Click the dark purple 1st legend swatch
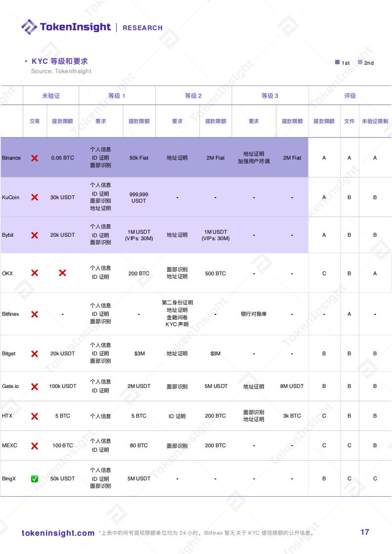Viewport: 392px width, 554px height. tap(337, 62)
